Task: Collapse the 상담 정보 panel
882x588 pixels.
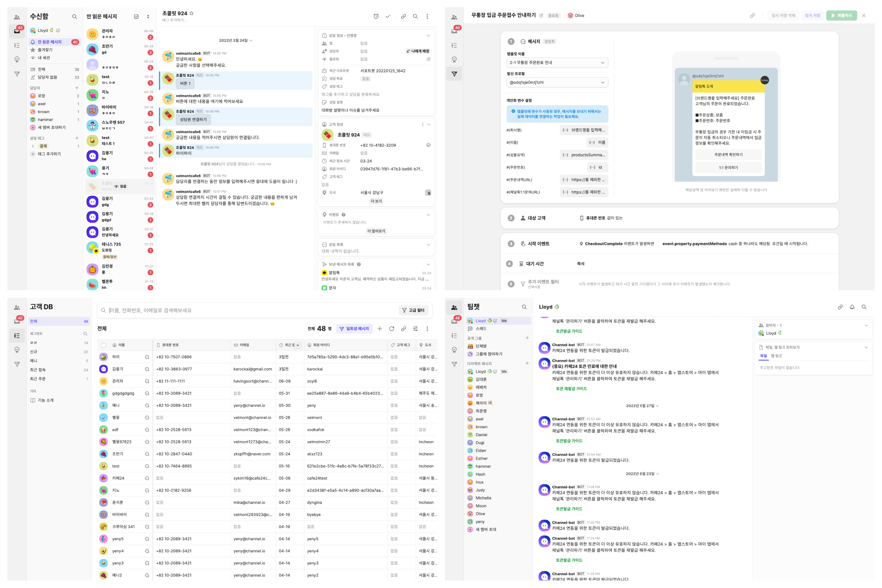Action: 428,36
